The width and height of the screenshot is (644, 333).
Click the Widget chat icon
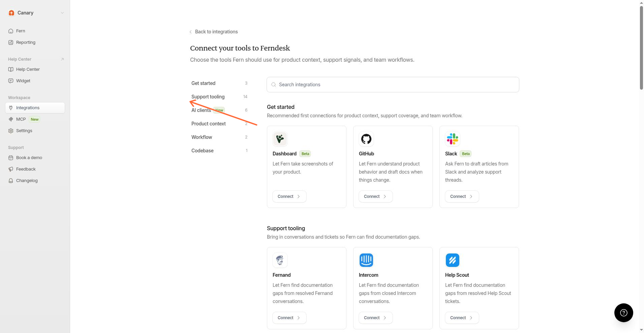pos(11,81)
